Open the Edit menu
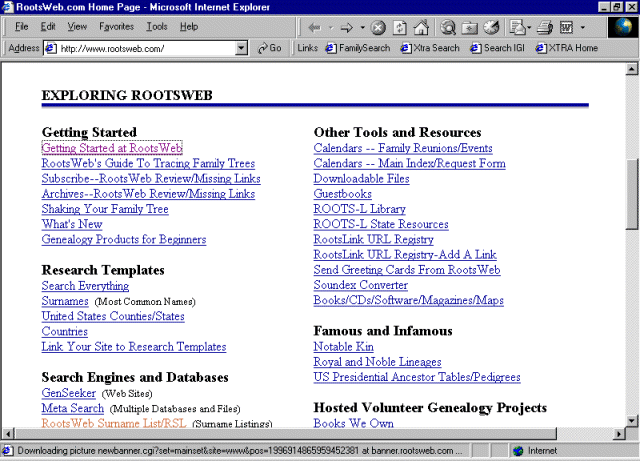 click(48, 27)
